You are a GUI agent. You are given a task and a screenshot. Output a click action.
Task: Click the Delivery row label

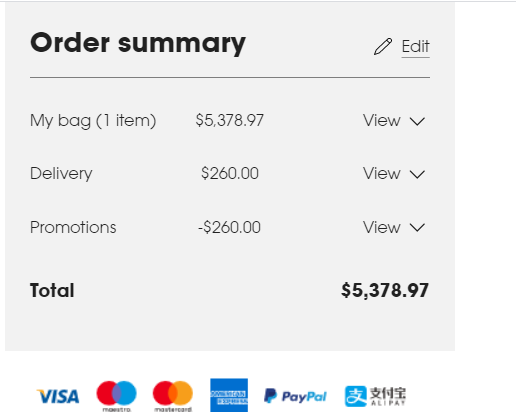point(61,174)
